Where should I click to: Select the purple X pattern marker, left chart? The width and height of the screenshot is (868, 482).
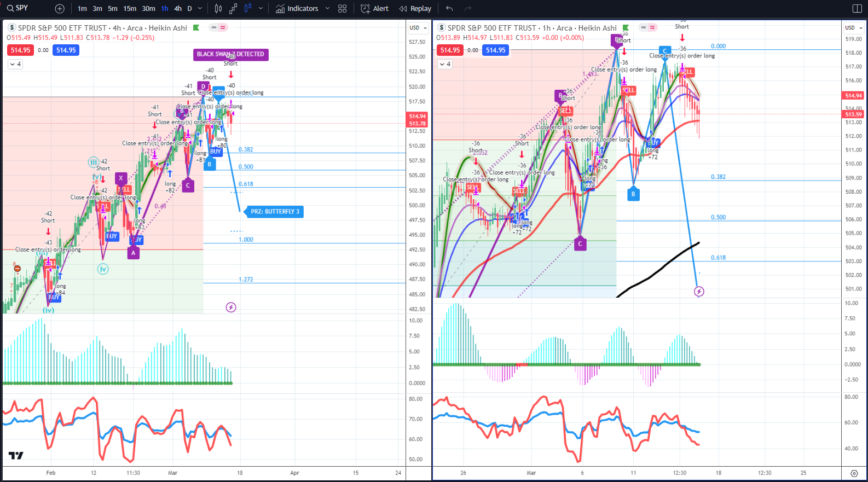click(x=121, y=178)
